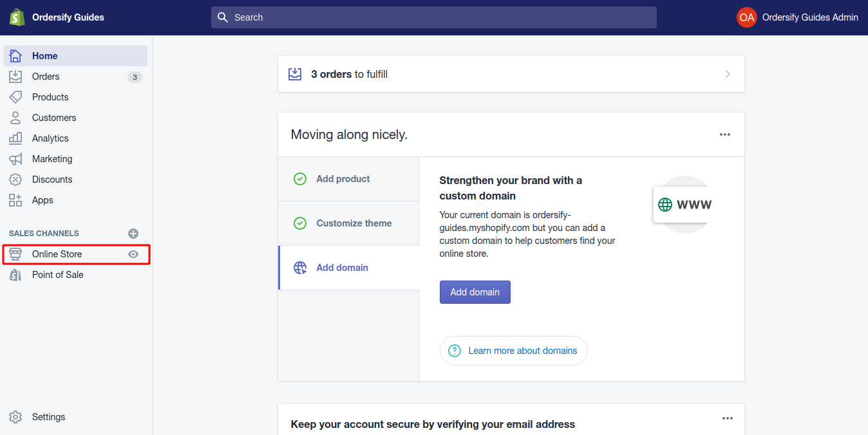Click the Home house icon
The image size is (868, 435).
pyautogui.click(x=15, y=56)
